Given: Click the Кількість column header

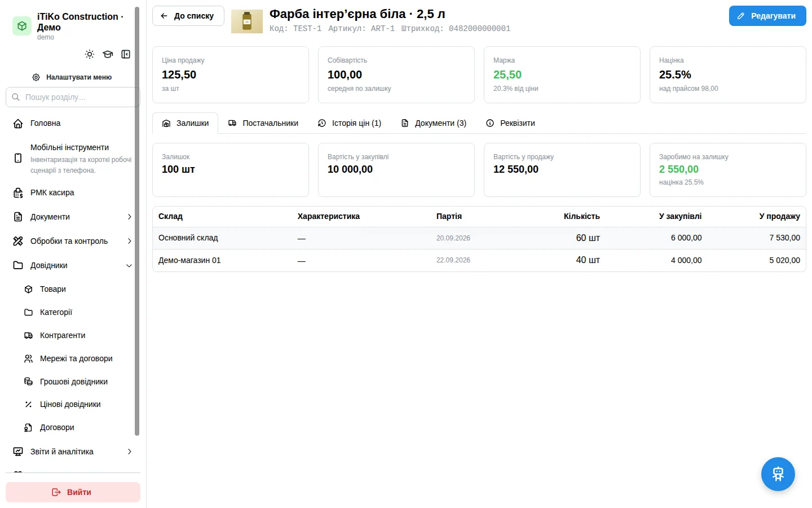Looking at the screenshot, I should (x=581, y=216).
